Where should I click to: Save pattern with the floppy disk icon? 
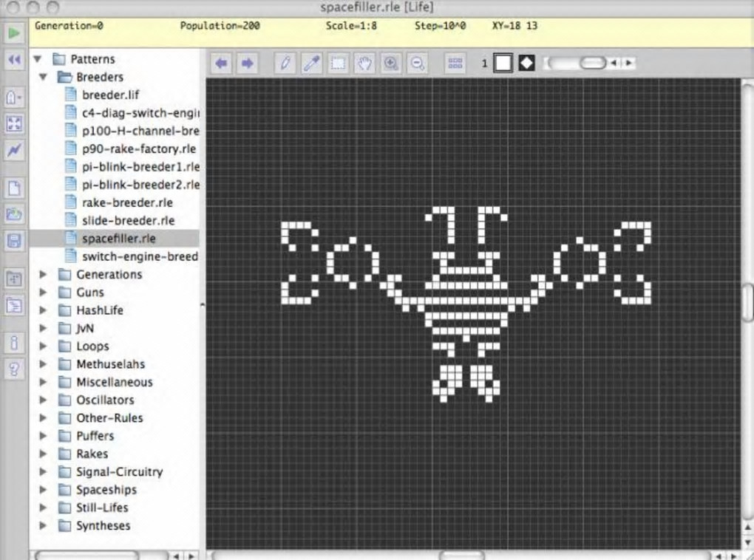14,240
